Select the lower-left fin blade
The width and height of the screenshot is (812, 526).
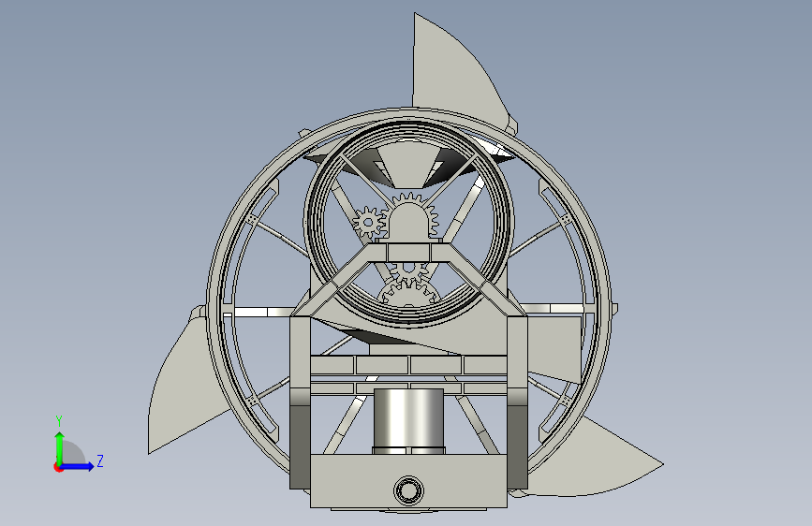click(x=184, y=386)
